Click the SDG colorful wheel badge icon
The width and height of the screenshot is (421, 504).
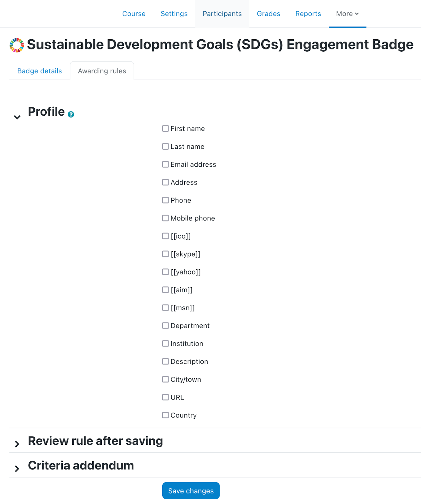click(x=17, y=45)
